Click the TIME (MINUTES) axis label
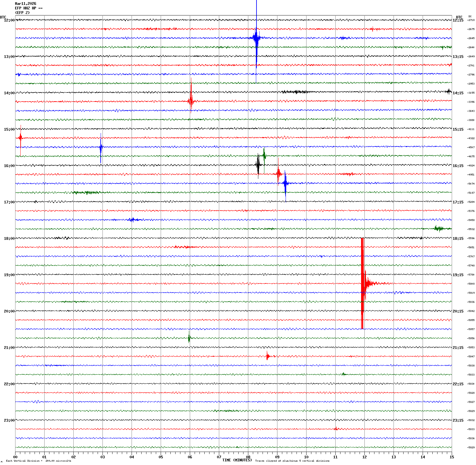 tap(237, 460)
